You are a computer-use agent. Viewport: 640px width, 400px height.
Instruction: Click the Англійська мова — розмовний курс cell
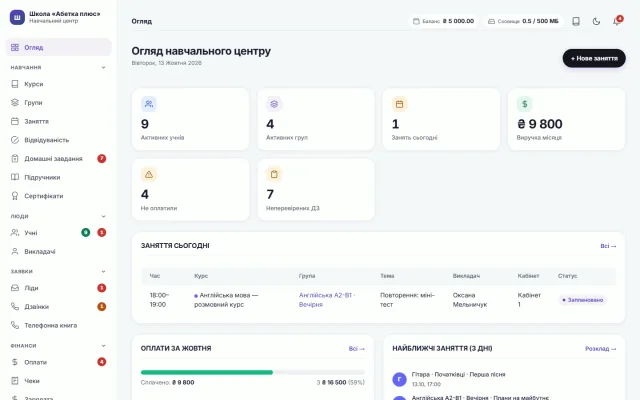click(226, 300)
